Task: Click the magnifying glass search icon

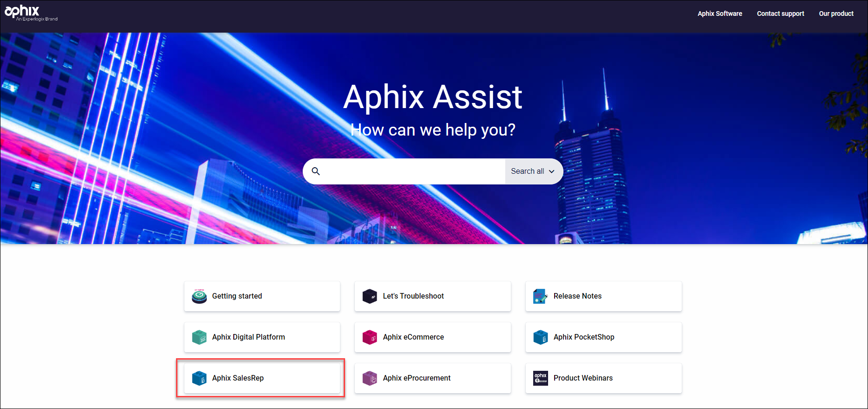Action: pos(316,171)
